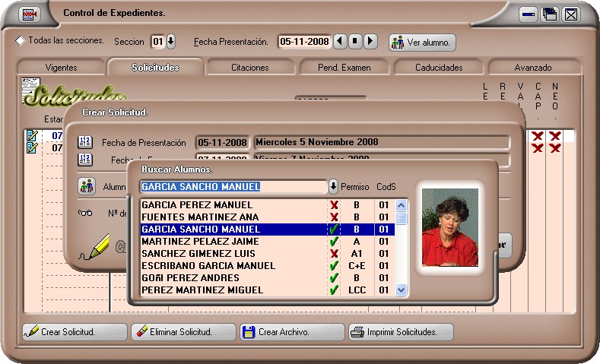
Task: Toggle the Todas las secciones option
Action: pos(21,41)
